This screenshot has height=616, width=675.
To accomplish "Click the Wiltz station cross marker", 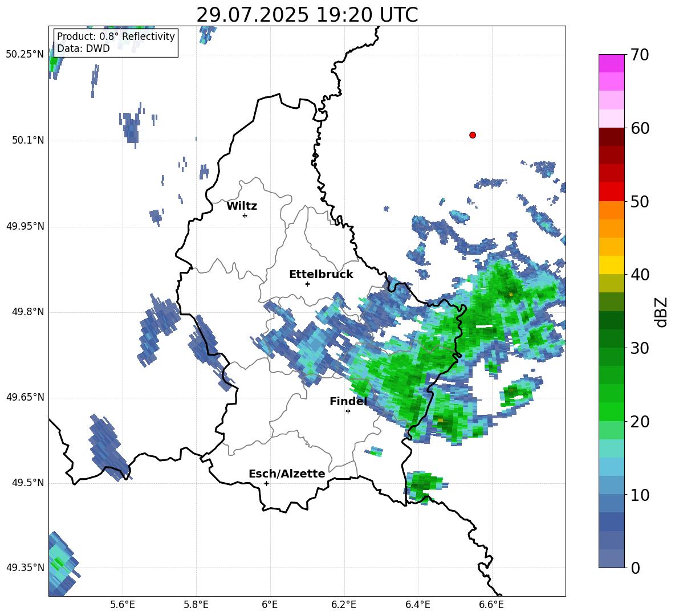I will click(x=245, y=215).
